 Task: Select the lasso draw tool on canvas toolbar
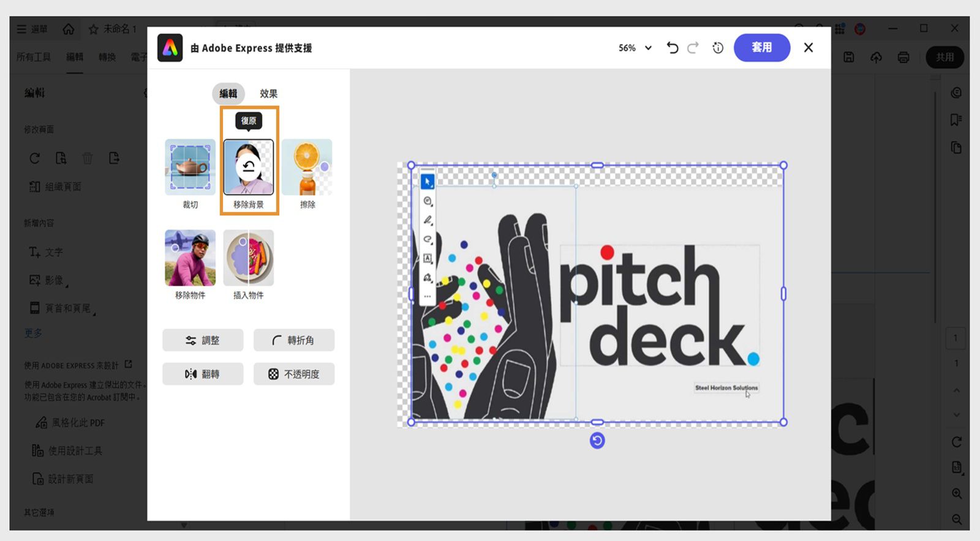428,239
